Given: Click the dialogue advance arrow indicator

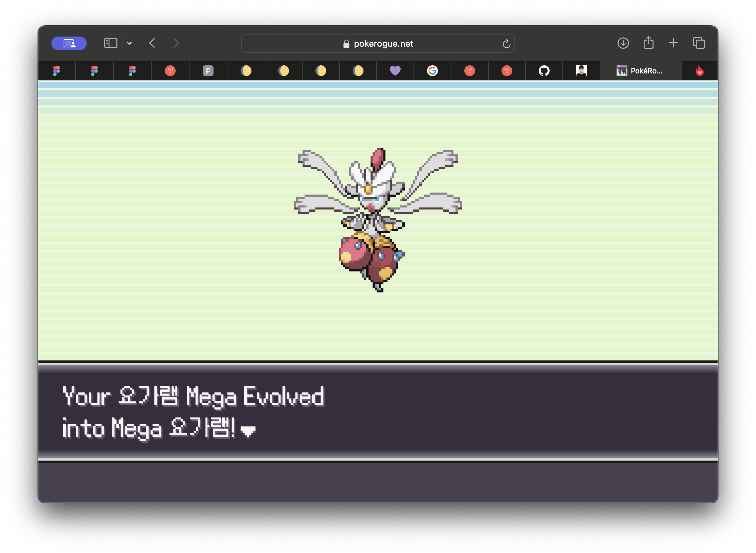Looking at the screenshot, I should point(248,431).
